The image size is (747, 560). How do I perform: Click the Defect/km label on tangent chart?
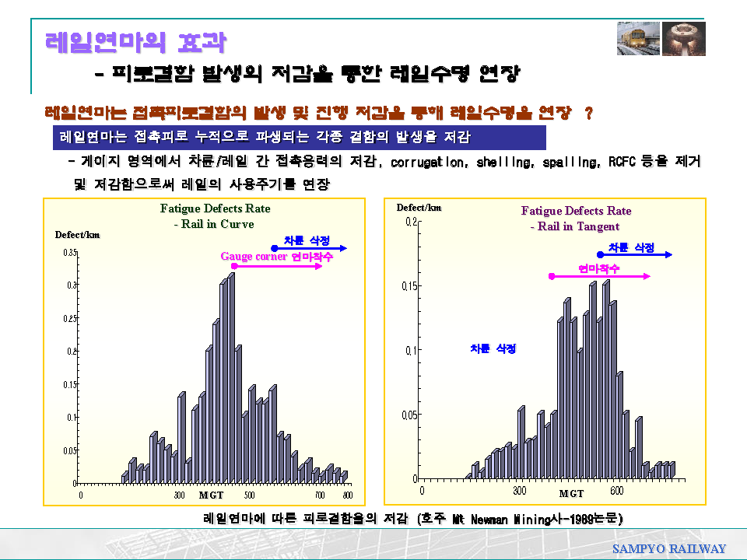419,208
